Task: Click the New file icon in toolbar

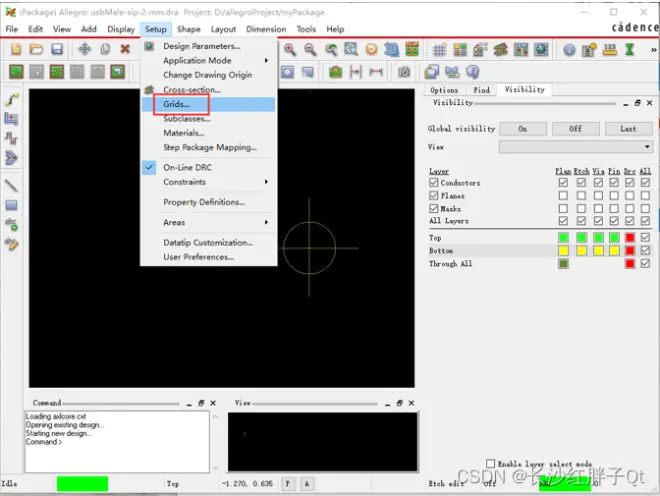Action: click(16, 49)
